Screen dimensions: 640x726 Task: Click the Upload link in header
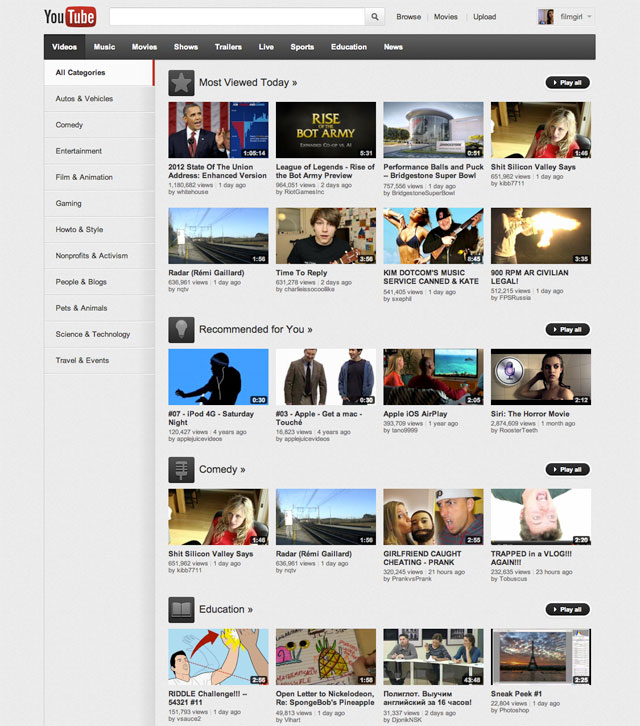(484, 17)
